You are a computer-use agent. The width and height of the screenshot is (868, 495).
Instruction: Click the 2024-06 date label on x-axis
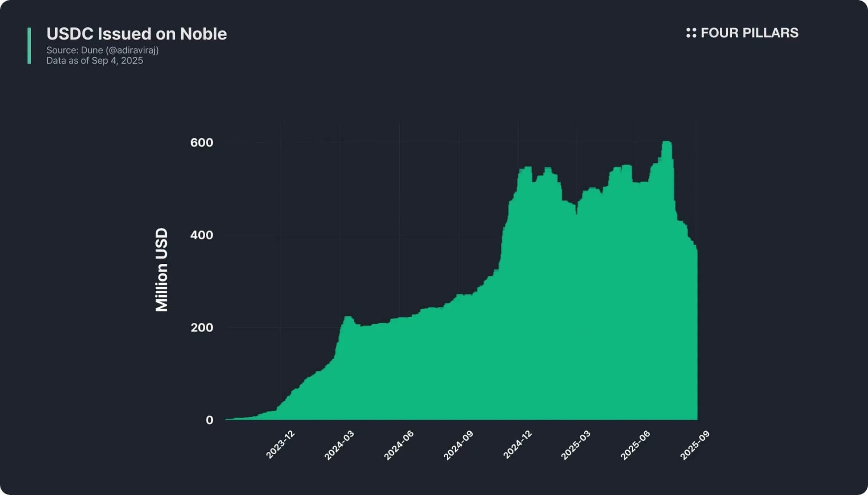(399, 446)
